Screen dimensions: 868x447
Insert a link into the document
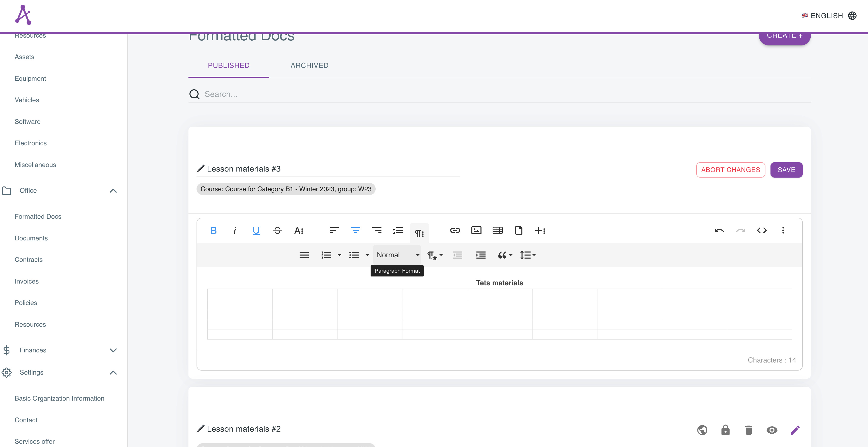pyautogui.click(x=455, y=230)
